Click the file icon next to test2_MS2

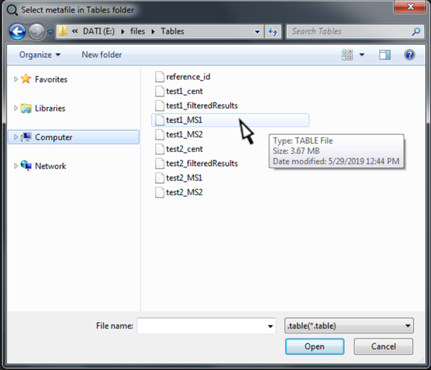click(x=160, y=192)
